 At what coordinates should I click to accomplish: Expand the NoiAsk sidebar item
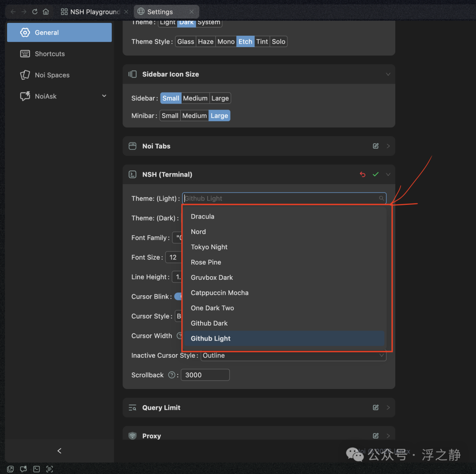tap(59, 96)
